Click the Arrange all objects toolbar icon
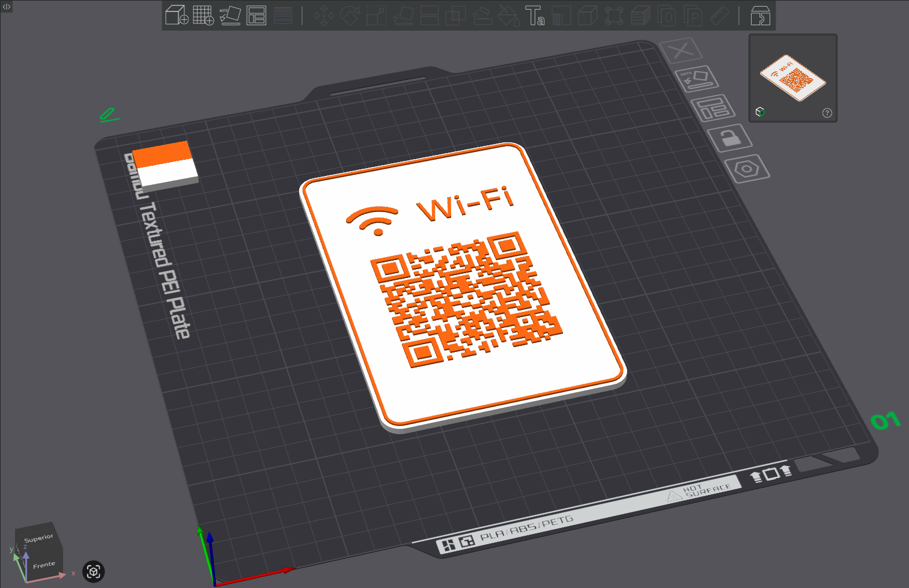 (x=257, y=15)
